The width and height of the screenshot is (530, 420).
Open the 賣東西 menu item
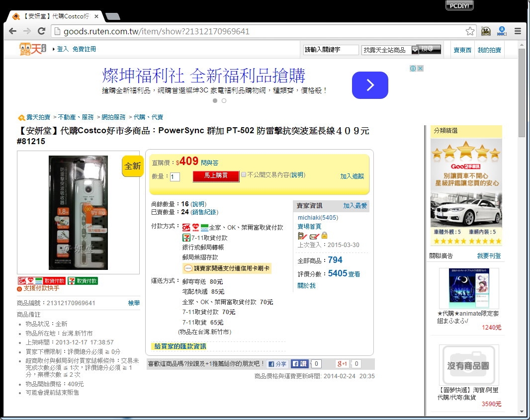pyautogui.click(x=462, y=50)
